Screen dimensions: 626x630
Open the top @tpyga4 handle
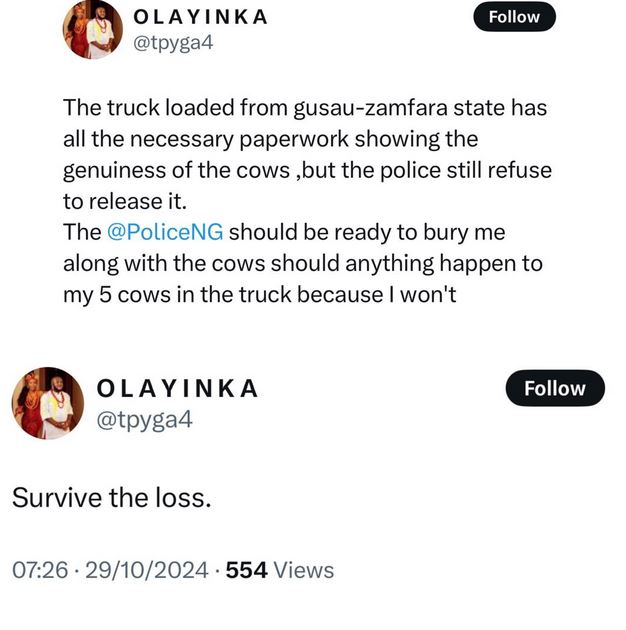174,44
